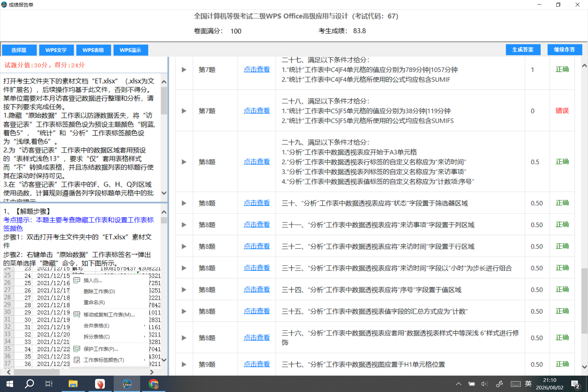This screenshot has height=392, width=588.
Task: Open 点击查看 link in the 第9题 row
Action: point(257,364)
